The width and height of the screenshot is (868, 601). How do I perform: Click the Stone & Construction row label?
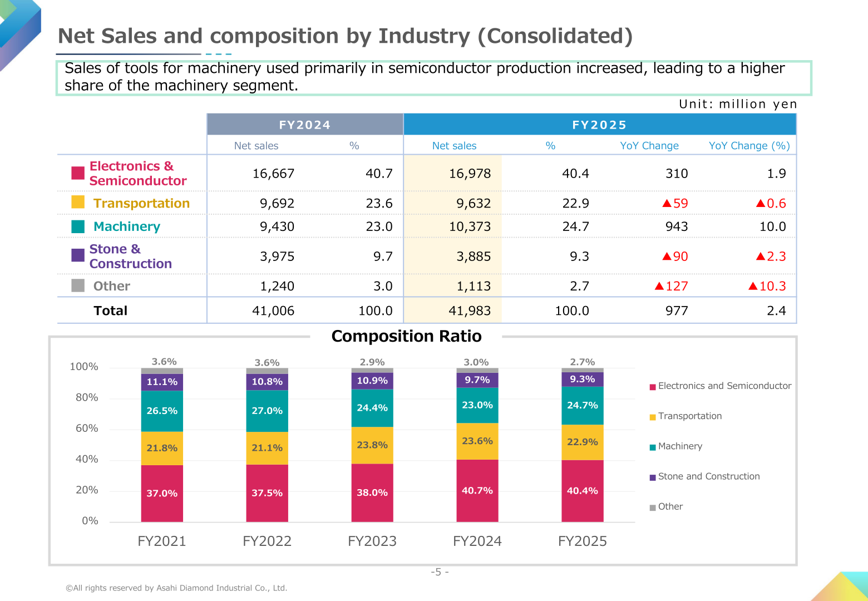pos(131,257)
